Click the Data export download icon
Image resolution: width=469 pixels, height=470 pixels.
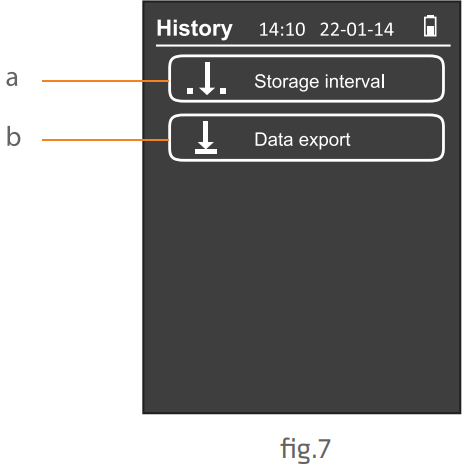[x=206, y=137]
